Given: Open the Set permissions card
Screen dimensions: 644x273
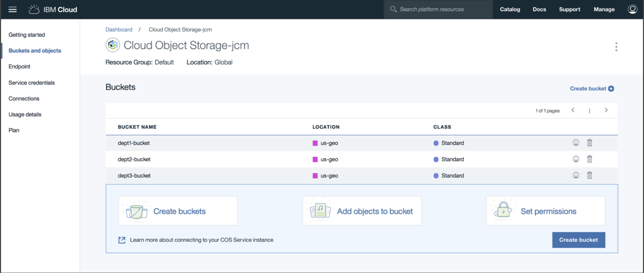Looking at the screenshot, I should [x=546, y=211].
